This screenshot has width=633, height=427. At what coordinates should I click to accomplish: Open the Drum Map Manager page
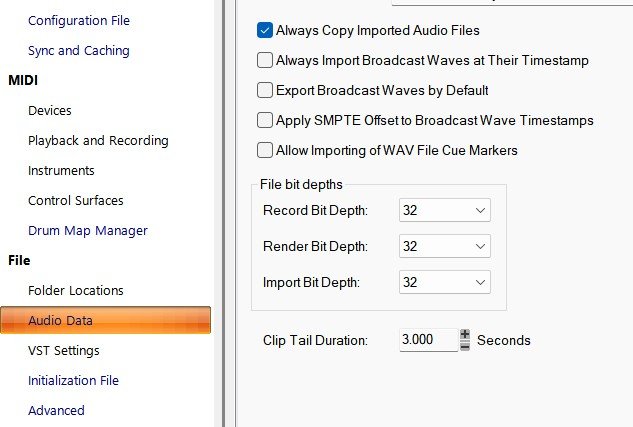(x=87, y=230)
